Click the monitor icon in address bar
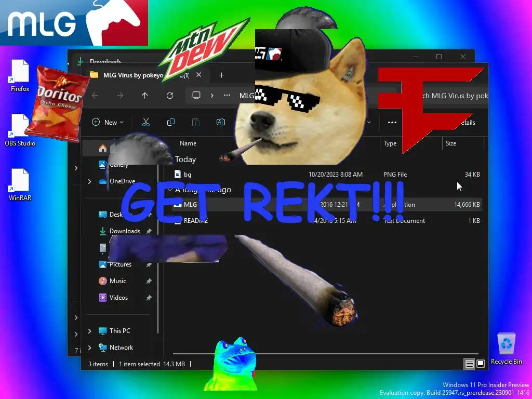 coord(196,96)
